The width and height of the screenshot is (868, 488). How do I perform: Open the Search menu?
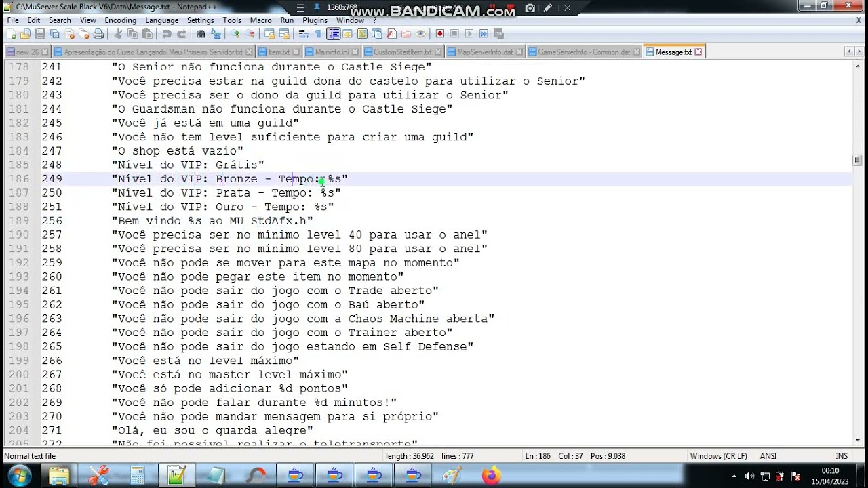(x=60, y=20)
